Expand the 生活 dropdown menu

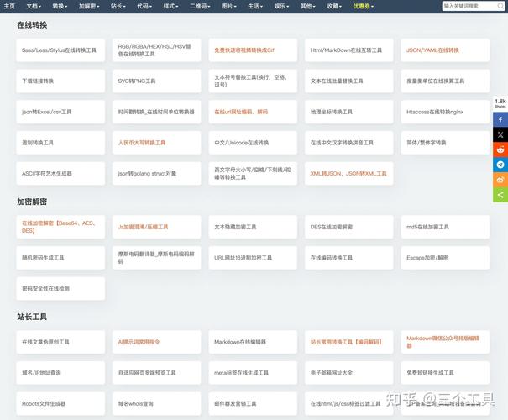[x=255, y=6]
